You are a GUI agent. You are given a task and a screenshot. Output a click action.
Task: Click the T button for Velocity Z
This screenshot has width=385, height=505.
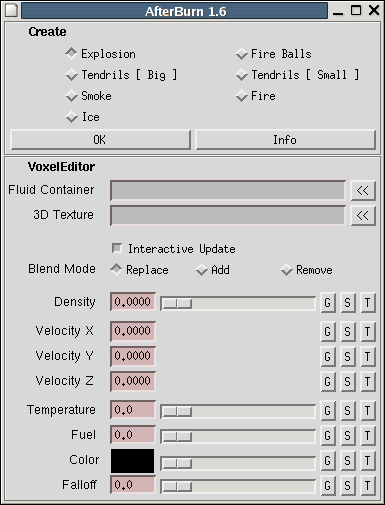[368, 382]
